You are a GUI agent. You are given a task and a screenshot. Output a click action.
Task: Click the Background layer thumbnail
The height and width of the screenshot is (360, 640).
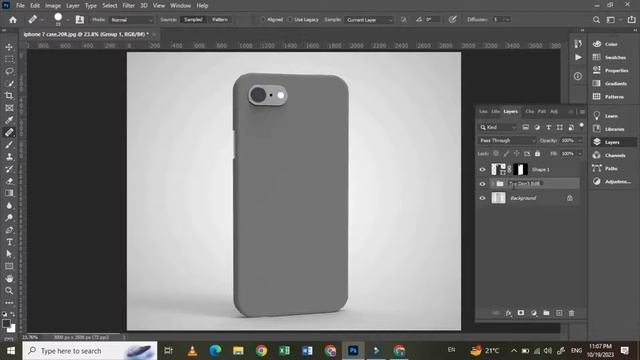(498, 198)
